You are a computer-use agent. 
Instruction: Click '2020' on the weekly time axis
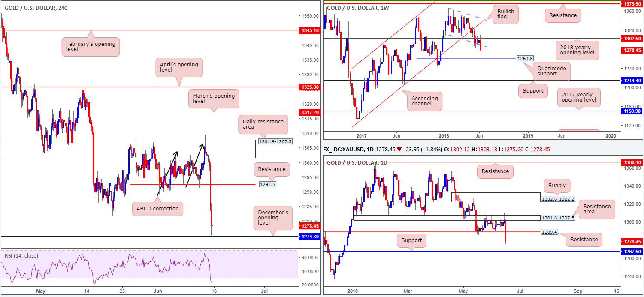pos(611,135)
